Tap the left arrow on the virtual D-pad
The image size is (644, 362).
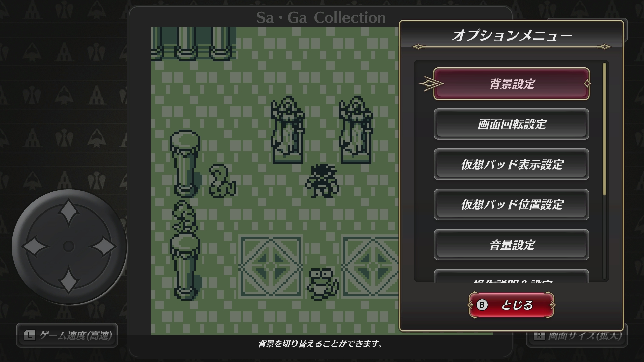tap(35, 246)
